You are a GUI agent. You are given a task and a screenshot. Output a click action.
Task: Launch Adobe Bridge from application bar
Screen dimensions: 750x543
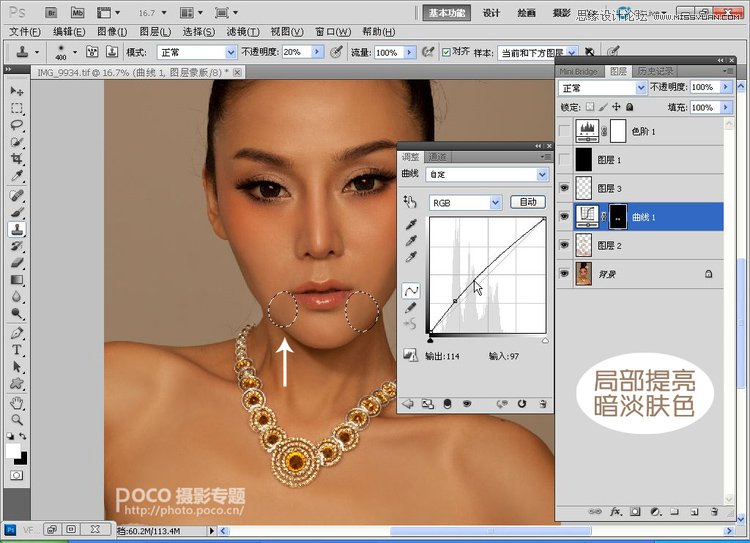tap(51, 12)
